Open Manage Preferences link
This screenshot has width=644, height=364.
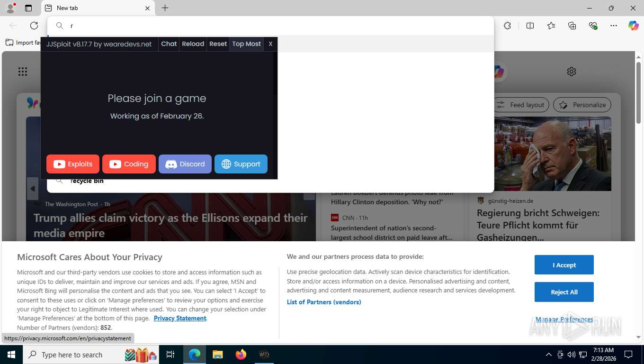tap(564, 319)
